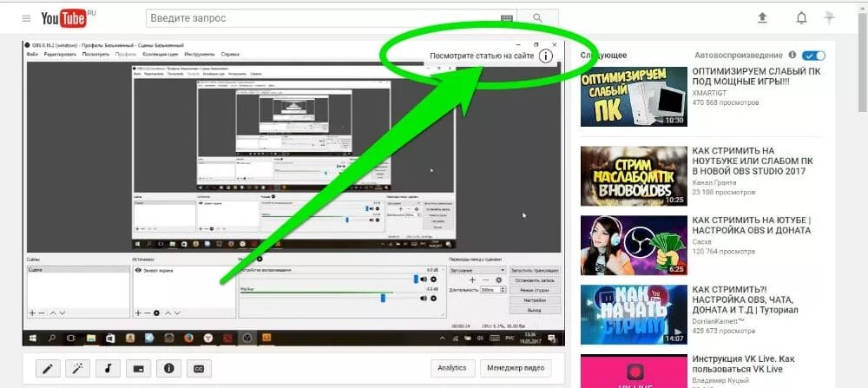The image size is (868, 388).
Task: Open cards via info icon below video
Action: pos(169,369)
